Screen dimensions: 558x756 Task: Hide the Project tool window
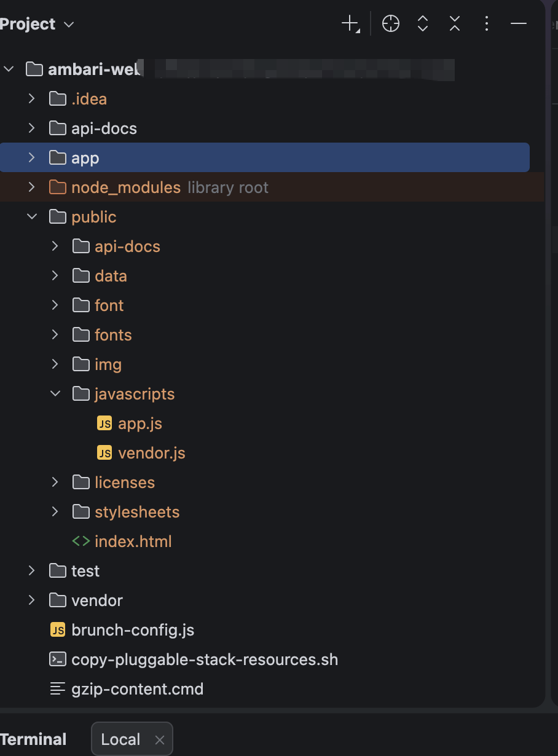pyautogui.click(x=519, y=24)
